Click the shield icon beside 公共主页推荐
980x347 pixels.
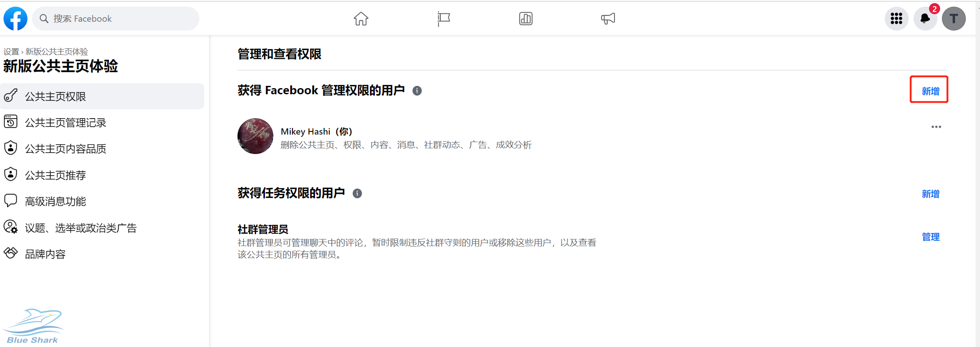tap(11, 174)
